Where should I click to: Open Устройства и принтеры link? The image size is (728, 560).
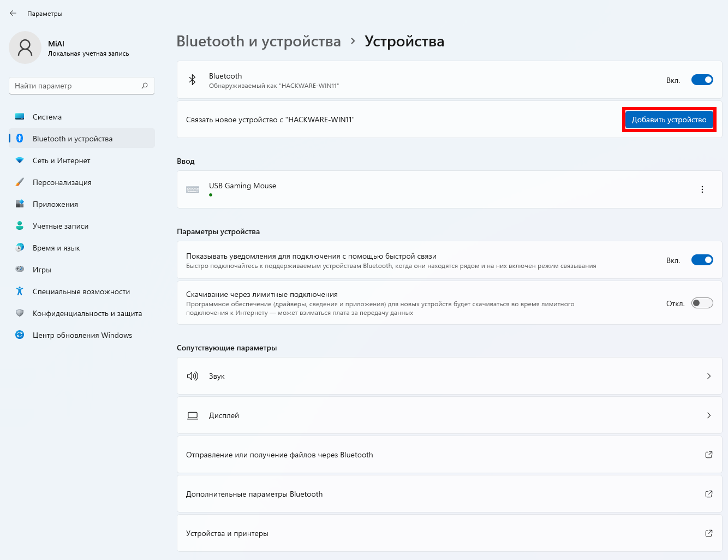pyautogui.click(x=450, y=533)
